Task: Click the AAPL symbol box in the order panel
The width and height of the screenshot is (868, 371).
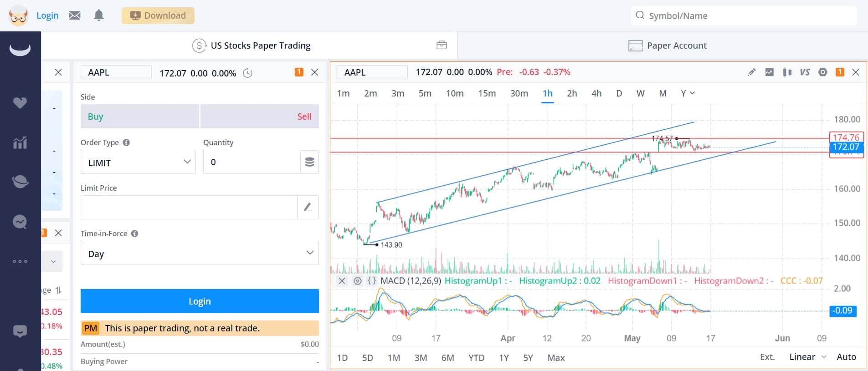Action: point(116,72)
